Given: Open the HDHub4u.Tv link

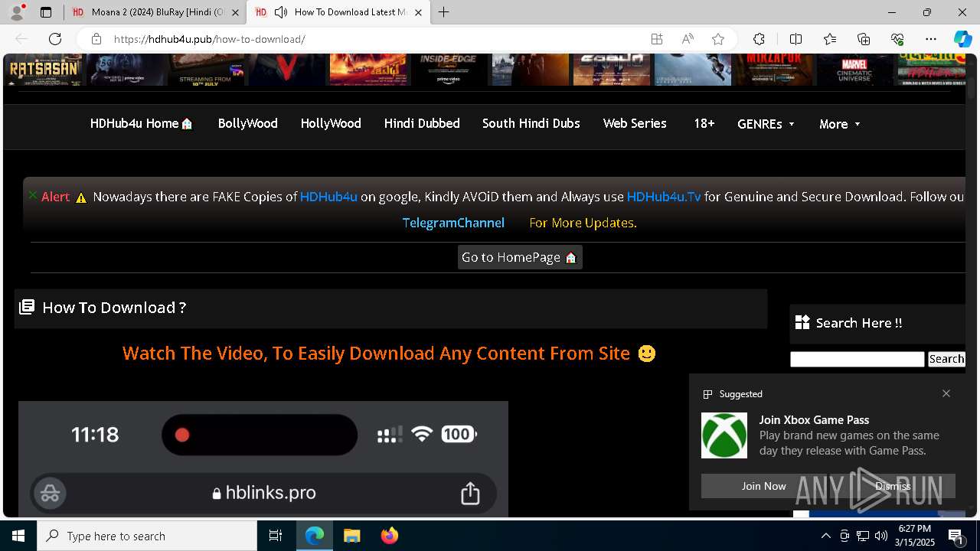Looking at the screenshot, I should pos(664,197).
